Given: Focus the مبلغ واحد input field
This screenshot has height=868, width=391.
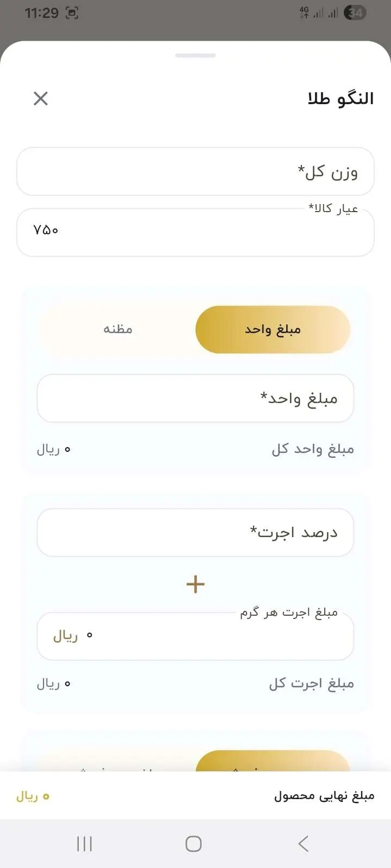Looking at the screenshot, I should pyautogui.click(x=195, y=398).
